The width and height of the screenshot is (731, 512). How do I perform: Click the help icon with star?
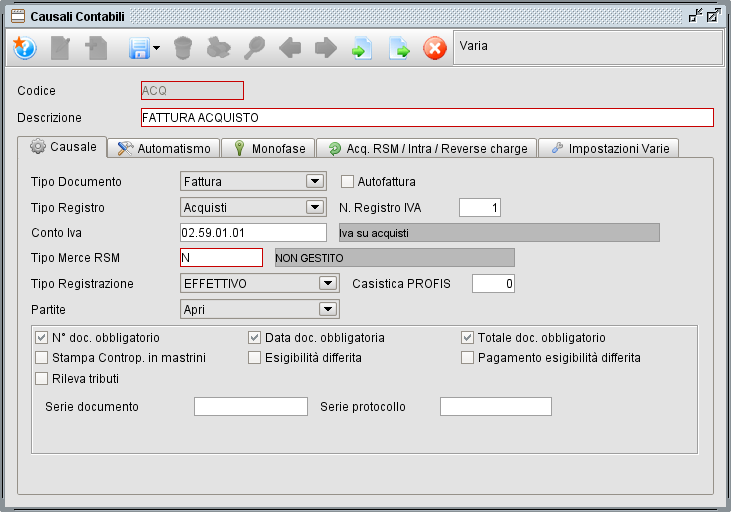point(23,48)
